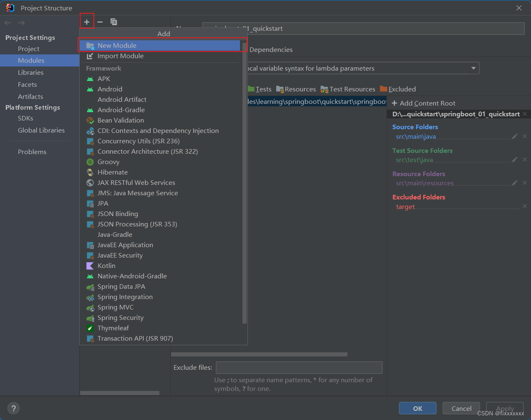Image resolution: width=531 pixels, height=420 pixels.
Task: Add JPA framework
Action: (x=160, y=203)
